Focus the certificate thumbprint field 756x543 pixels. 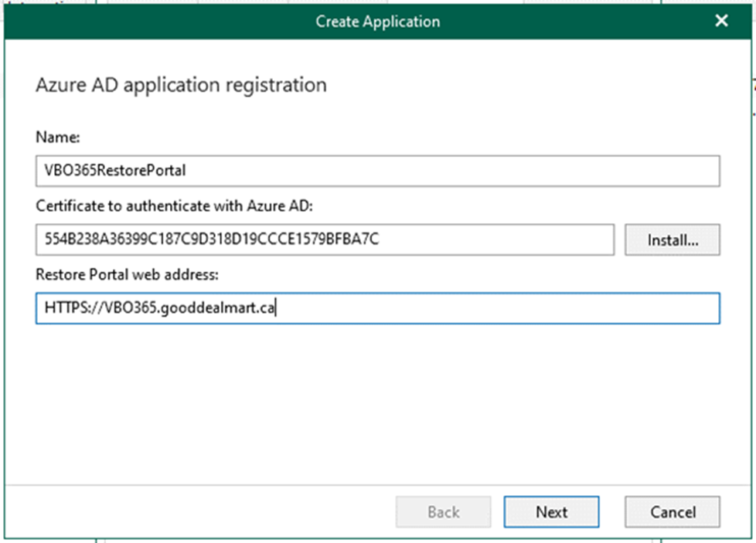[325, 239]
